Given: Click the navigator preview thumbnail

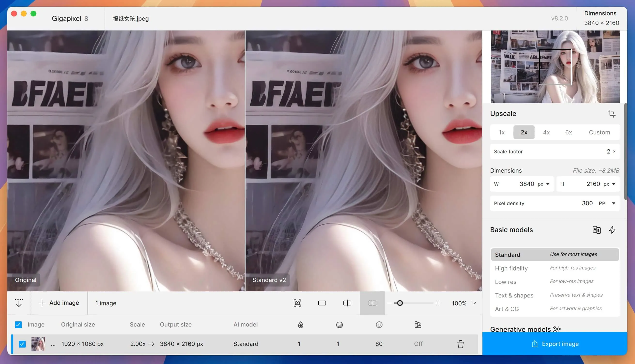Looking at the screenshot, I should pos(555,67).
